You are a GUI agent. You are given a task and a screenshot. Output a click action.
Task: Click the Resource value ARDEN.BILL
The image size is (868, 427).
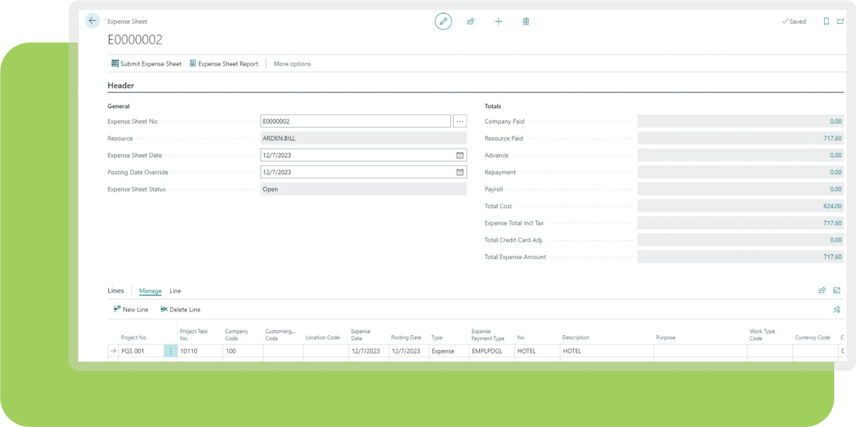tap(364, 139)
